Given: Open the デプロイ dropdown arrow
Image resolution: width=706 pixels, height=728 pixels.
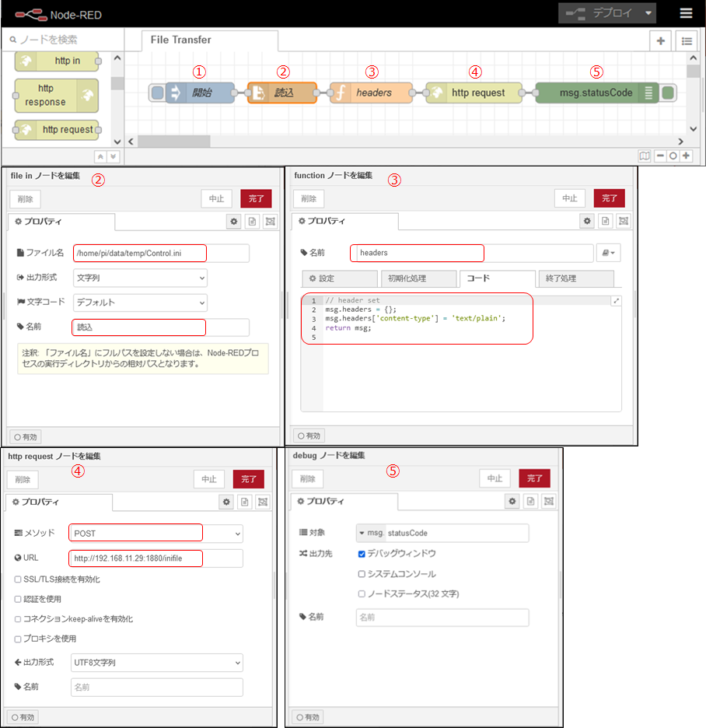Looking at the screenshot, I should click(647, 13).
